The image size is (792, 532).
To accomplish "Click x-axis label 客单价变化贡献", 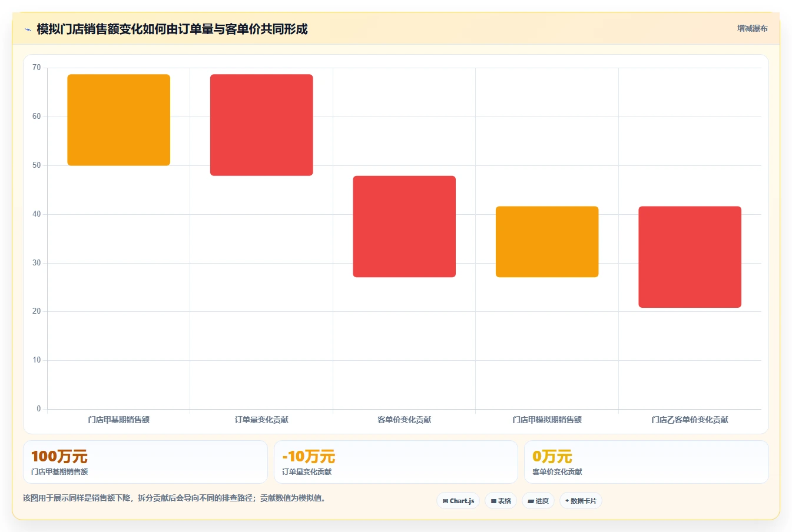I will pyautogui.click(x=405, y=420).
